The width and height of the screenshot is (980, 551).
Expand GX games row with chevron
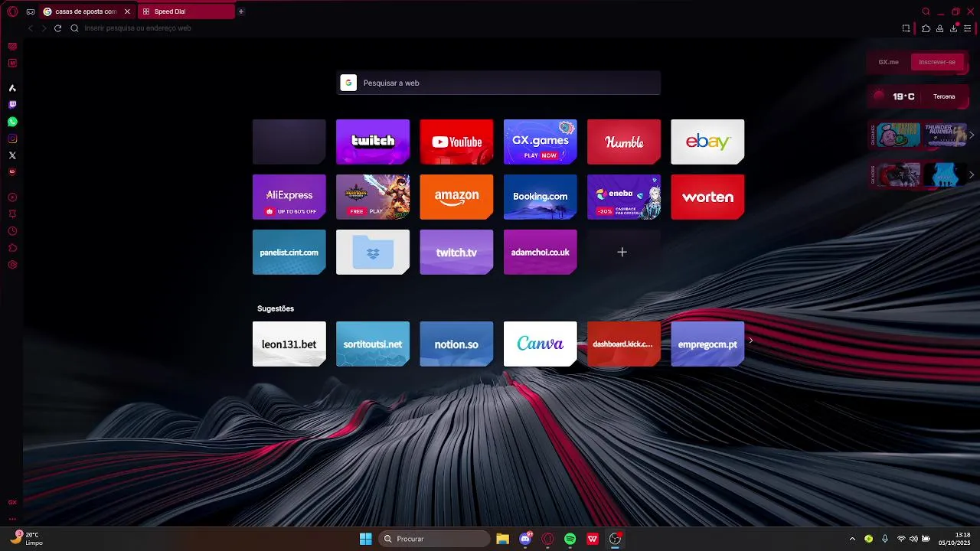[x=972, y=135]
